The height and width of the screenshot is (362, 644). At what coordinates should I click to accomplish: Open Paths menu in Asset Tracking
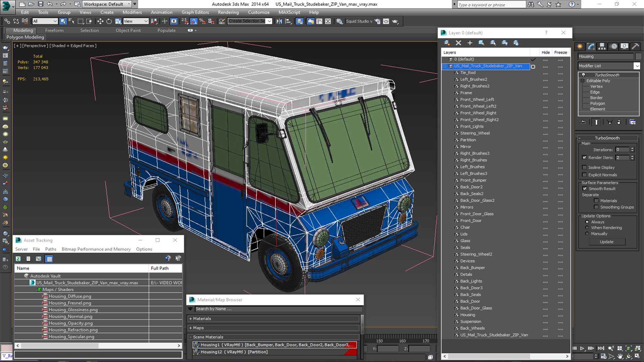click(51, 249)
